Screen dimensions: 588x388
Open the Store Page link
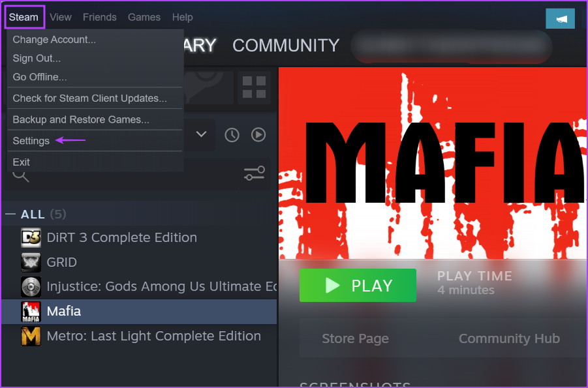[355, 338]
